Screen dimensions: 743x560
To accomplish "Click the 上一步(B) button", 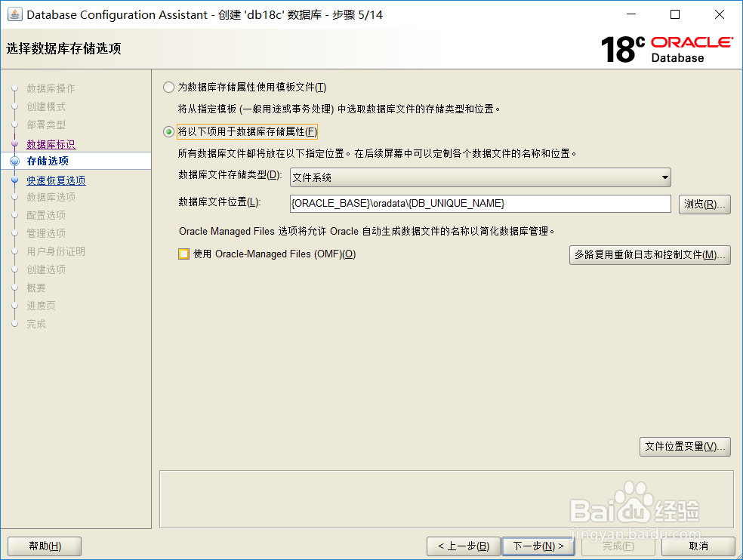I will (x=463, y=546).
